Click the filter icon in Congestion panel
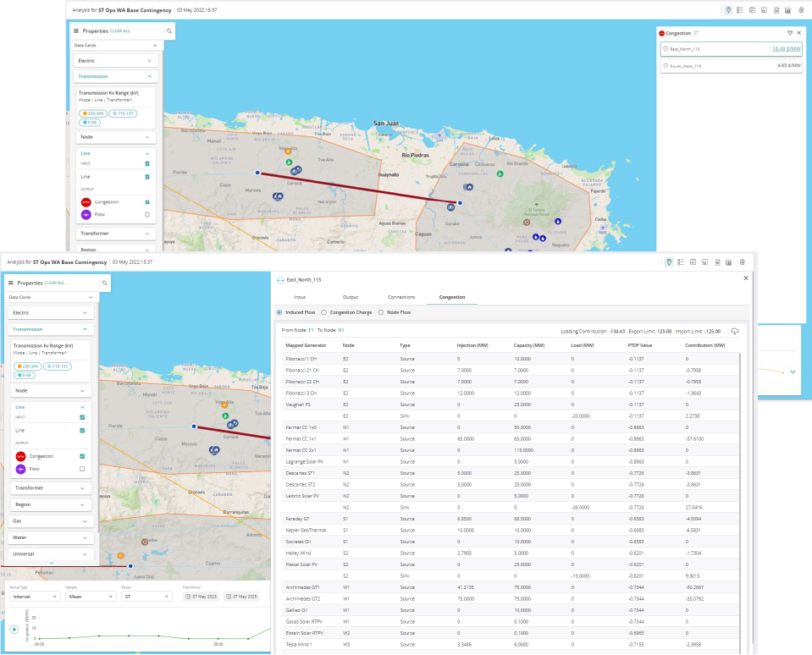 pyautogui.click(x=790, y=33)
